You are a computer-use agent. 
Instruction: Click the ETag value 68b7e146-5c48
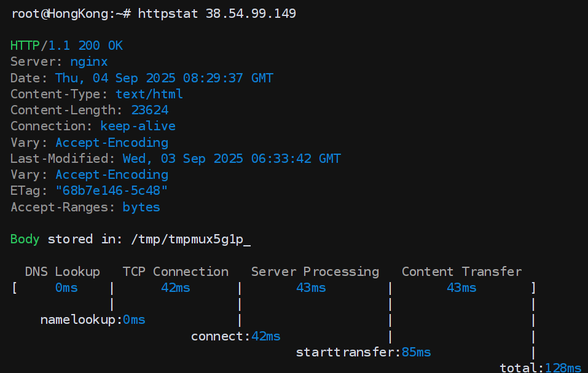pos(111,190)
